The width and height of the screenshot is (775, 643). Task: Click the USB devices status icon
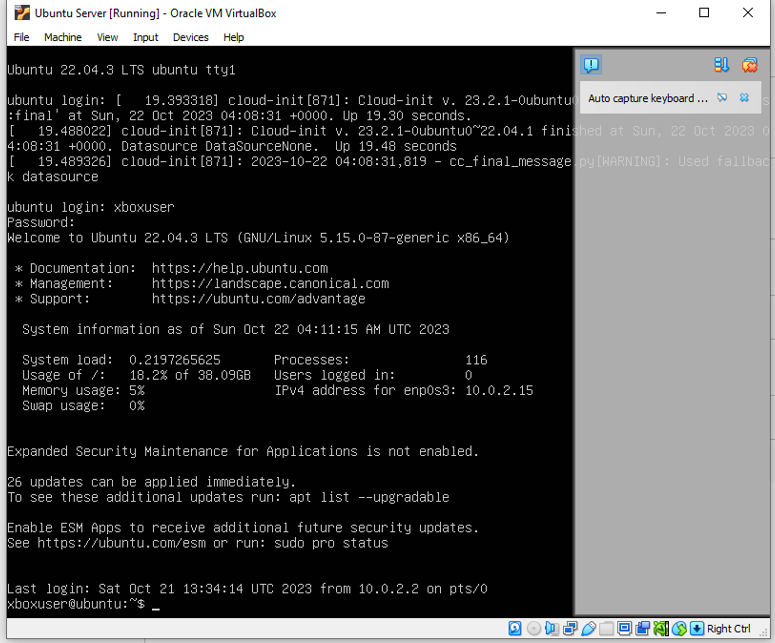coord(588,629)
